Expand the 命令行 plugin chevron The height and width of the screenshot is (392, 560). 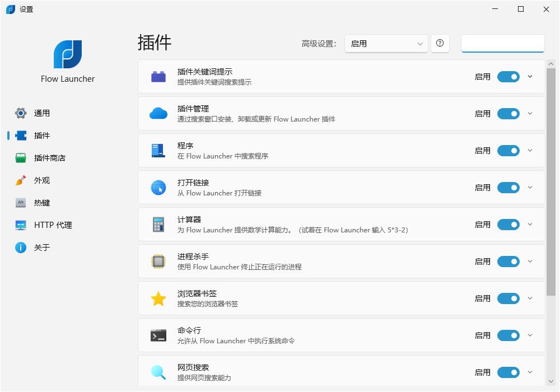click(x=530, y=335)
